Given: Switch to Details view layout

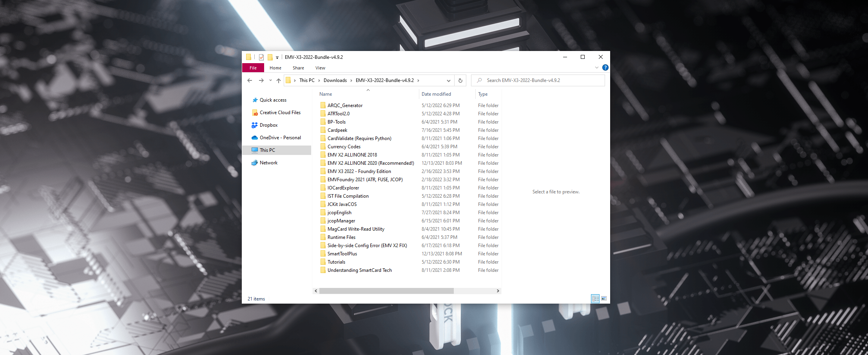Looking at the screenshot, I should [x=595, y=299].
